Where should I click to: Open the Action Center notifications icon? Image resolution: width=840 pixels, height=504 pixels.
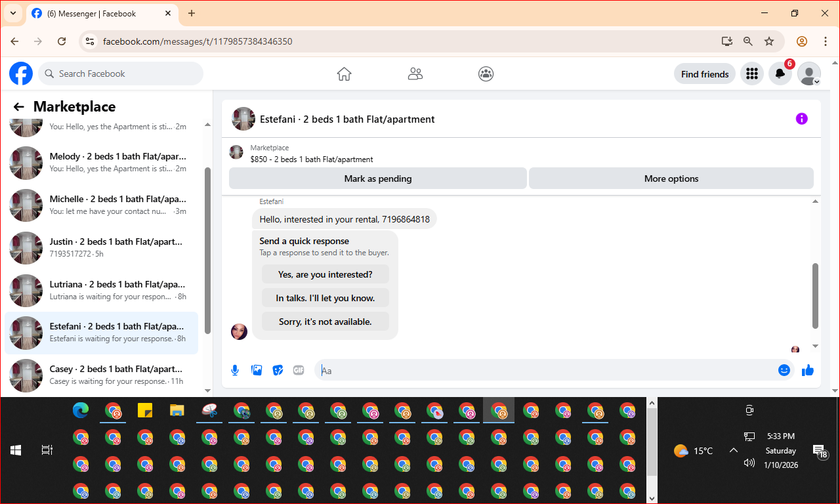[820, 451]
